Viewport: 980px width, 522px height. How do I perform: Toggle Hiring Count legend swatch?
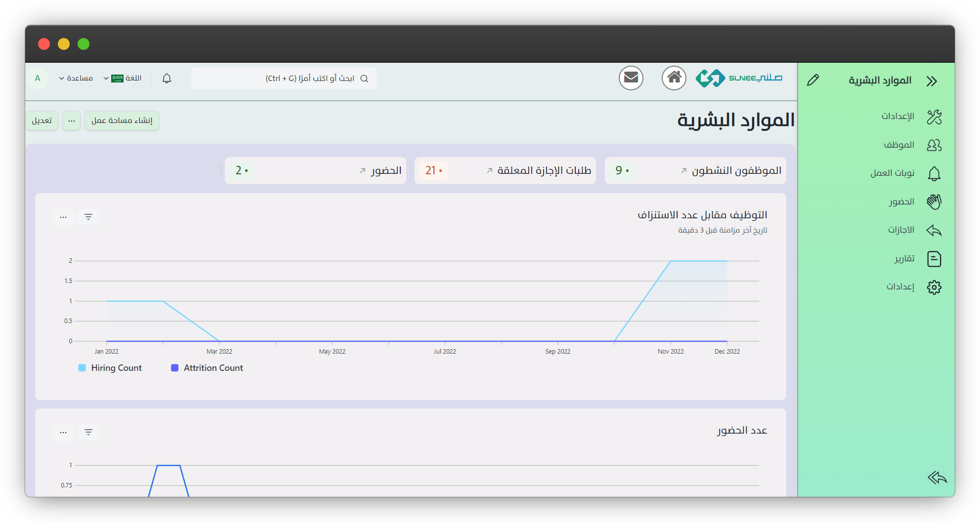coord(82,368)
